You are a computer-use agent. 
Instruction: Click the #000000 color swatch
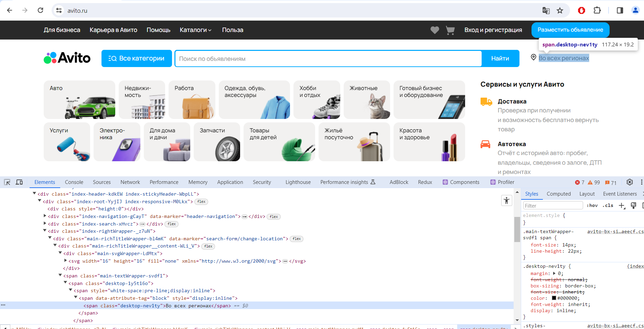click(554, 298)
